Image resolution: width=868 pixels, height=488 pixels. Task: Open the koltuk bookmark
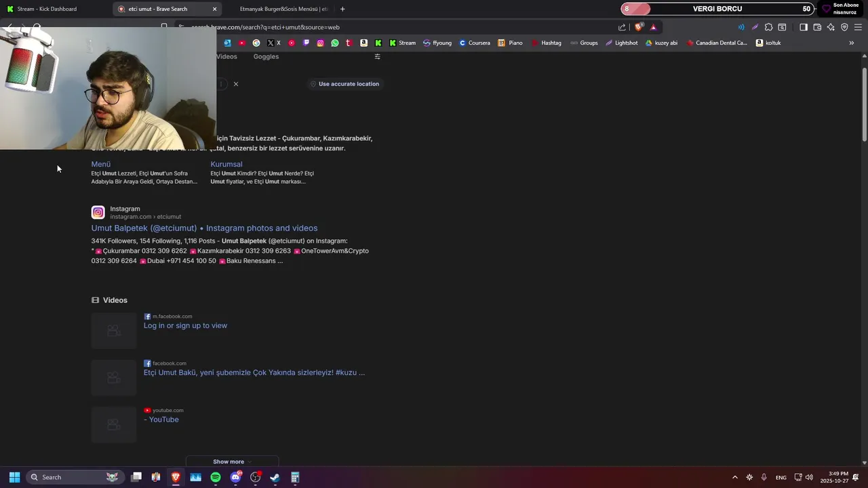[769, 43]
